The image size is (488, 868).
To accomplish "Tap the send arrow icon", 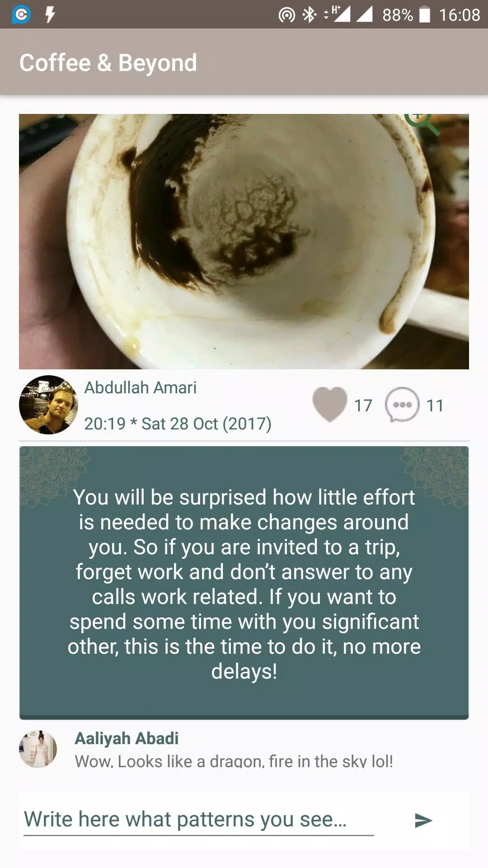I will (x=423, y=820).
